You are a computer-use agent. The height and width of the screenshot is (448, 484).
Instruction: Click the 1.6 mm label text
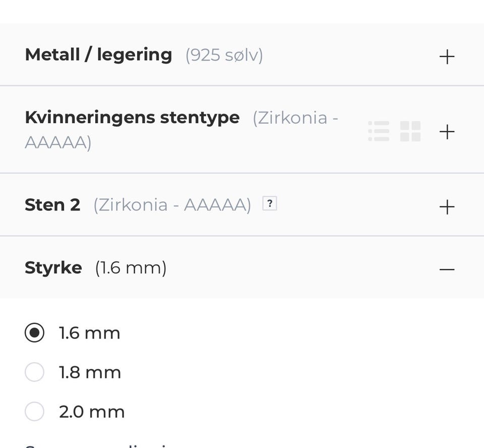coord(89,333)
